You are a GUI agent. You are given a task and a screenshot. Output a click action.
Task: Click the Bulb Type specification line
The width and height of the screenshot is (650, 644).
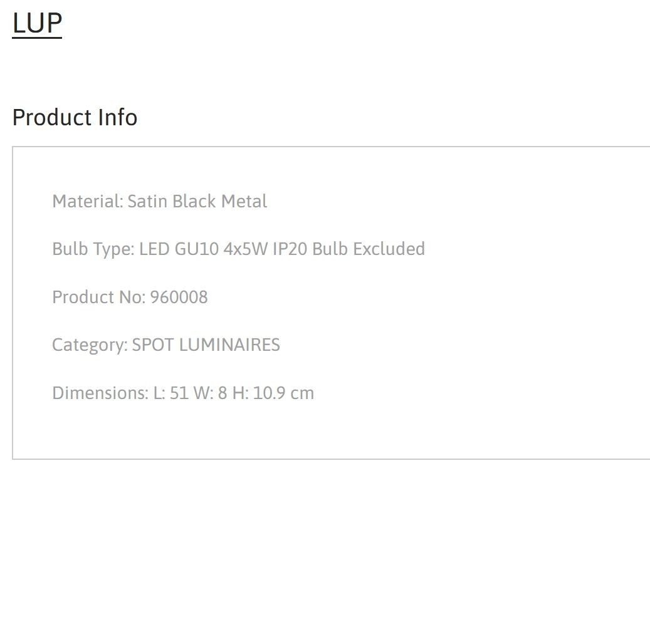(238, 249)
